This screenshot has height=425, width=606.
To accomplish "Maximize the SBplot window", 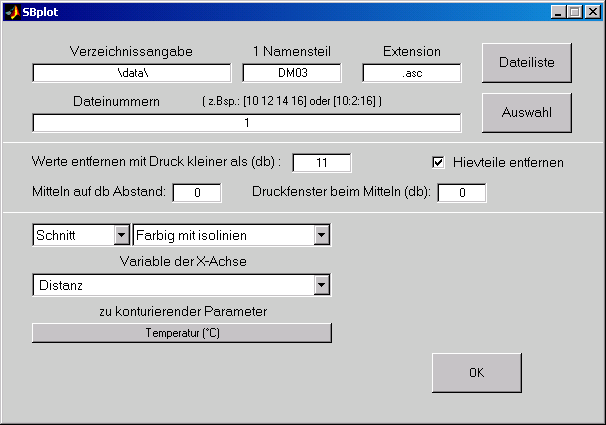I will click(x=574, y=11).
